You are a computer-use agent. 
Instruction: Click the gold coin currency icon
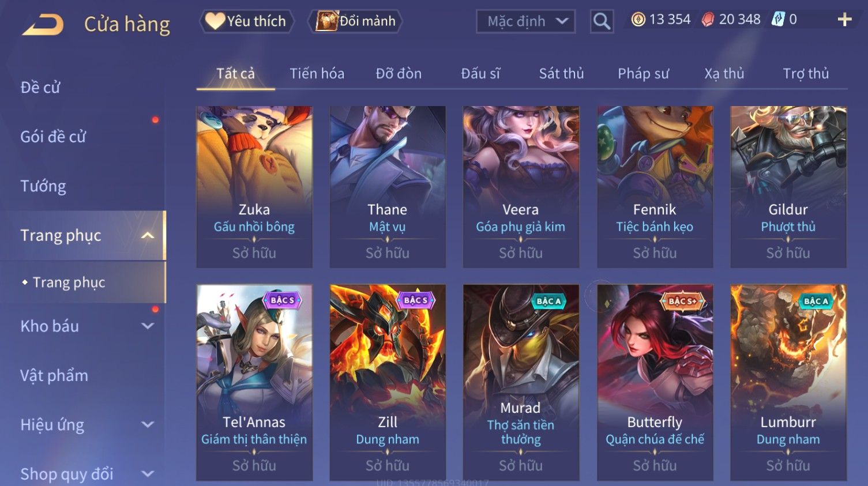[x=638, y=20]
